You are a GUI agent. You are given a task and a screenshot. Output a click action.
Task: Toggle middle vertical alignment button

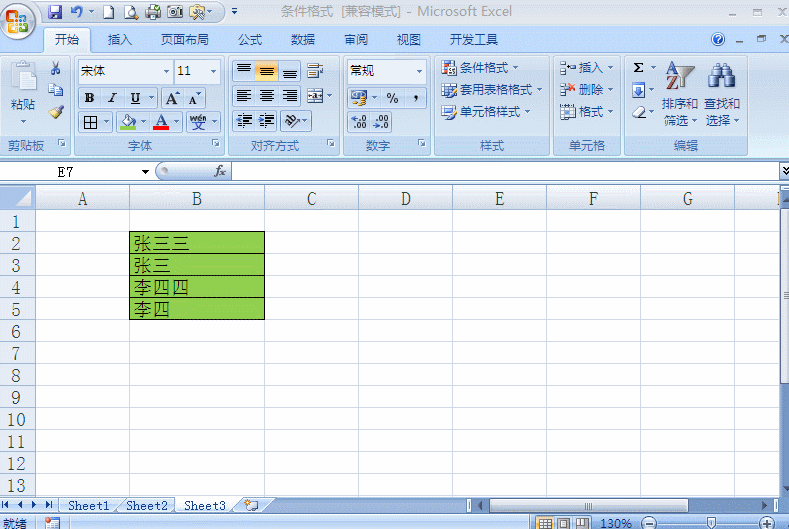(267, 71)
